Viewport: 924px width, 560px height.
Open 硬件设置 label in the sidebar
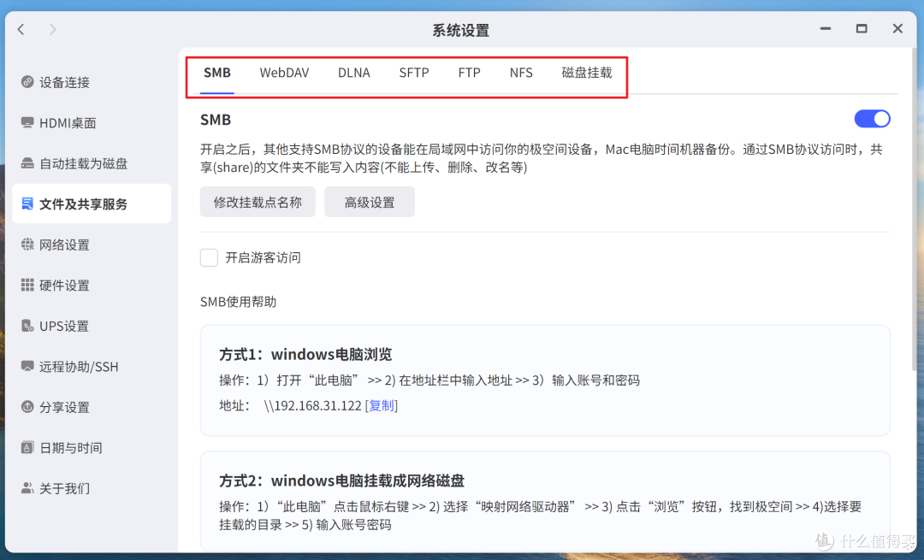65,286
